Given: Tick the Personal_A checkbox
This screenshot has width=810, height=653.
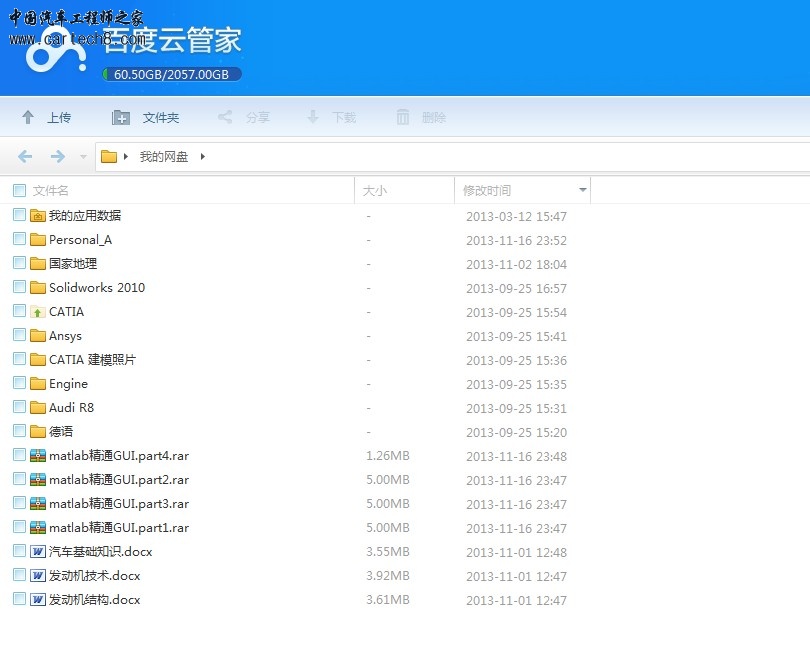Looking at the screenshot, I should [20, 239].
